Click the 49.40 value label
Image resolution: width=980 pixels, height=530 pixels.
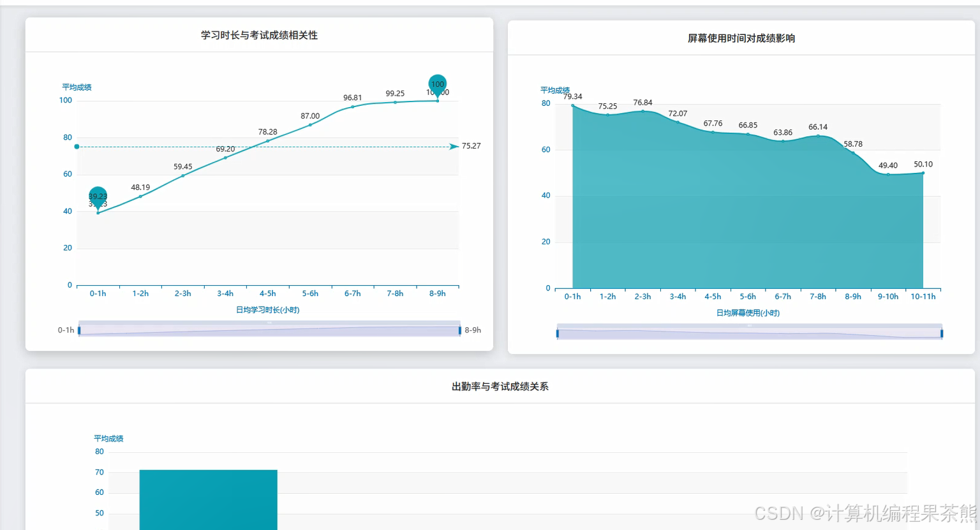tap(888, 166)
